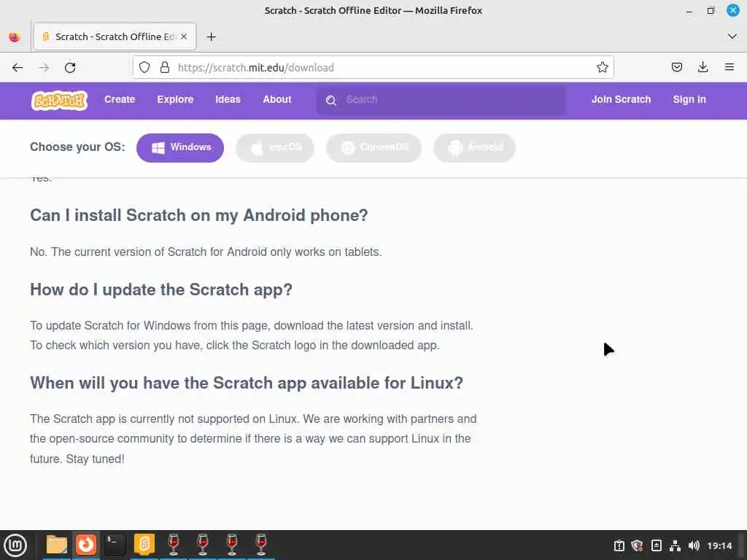This screenshot has width=747, height=560.
Task: Click heading 'How do I update the Scratch app?'
Action: pos(161,289)
